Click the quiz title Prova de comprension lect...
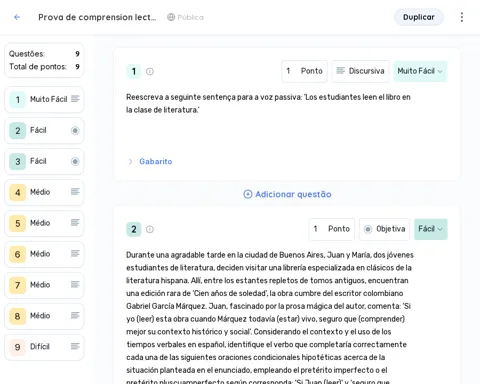Image resolution: width=480 pixels, height=384 pixels. pyautogui.click(x=97, y=17)
